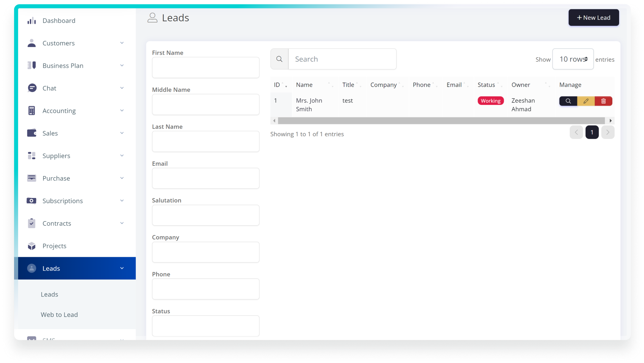This screenshot has height=363, width=644.
Task: View lead using dark magnifier button
Action: pyautogui.click(x=568, y=101)
